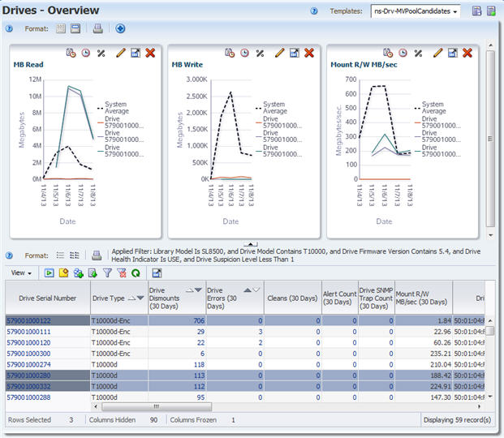Image resolution: width=504 pixels, height=438 pixels.
Task: Add a new graph with plus icon
Action: [120, 28]
